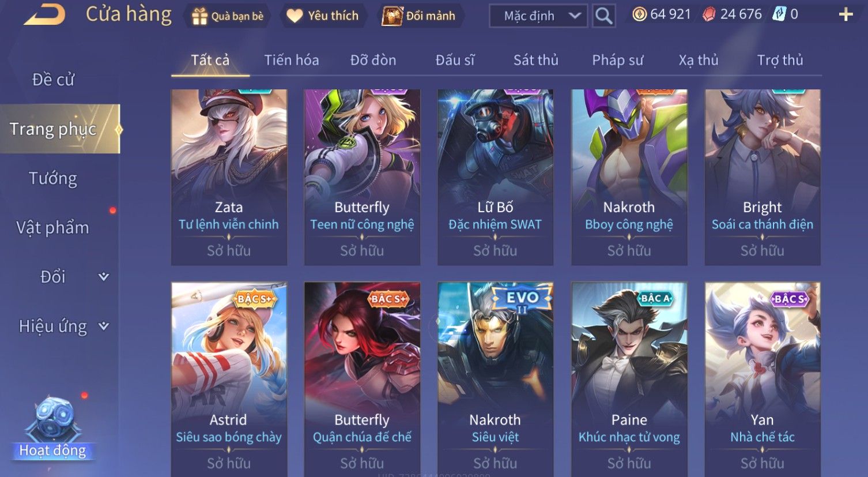868x477 pixels.
Task: Expand the Đổi sidebar section
Action: click(53, 277)
